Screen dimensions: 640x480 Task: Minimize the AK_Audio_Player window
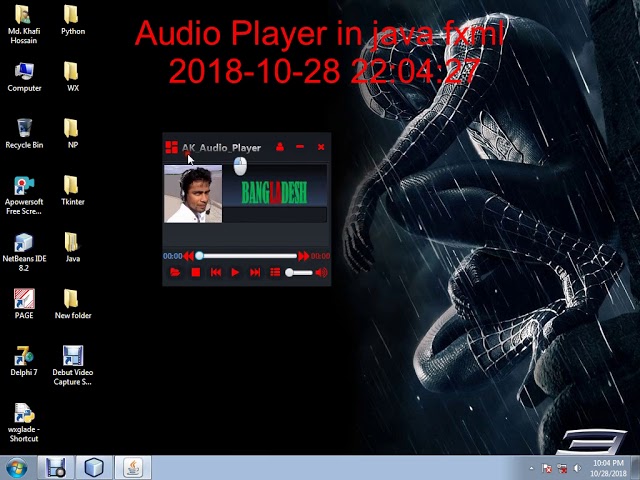300,147
